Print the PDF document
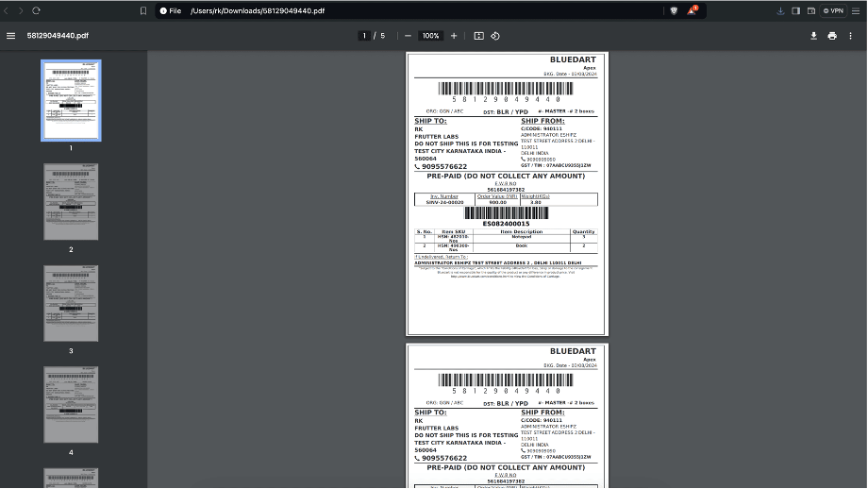 tap(832, 36)
